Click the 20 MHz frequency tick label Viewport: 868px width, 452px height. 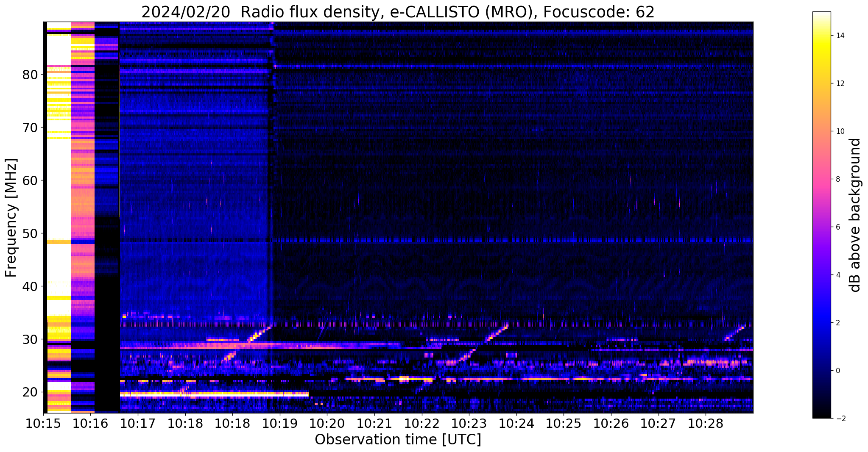tap(30, 392)
